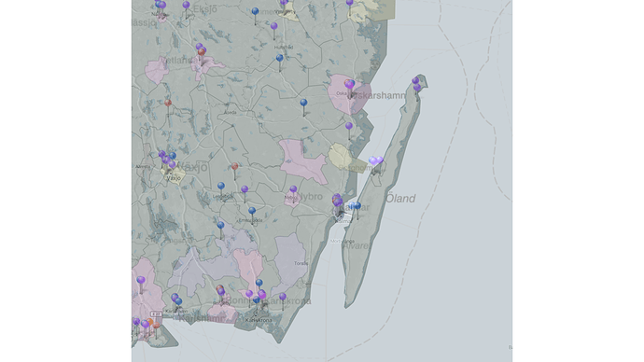Select the yellow shaded area near Borgholm

click(x=341, y=157)
